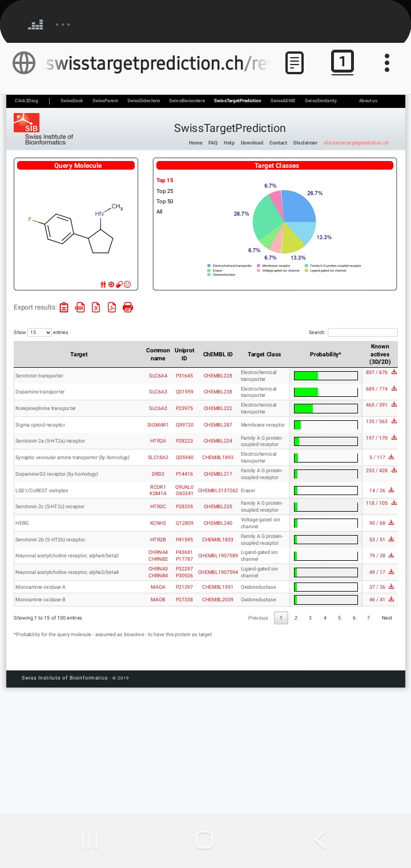Viewport: 411px width, 868px height.
Task: Download known actives for Dopamine transporter
Action: (x=394, y=388)
